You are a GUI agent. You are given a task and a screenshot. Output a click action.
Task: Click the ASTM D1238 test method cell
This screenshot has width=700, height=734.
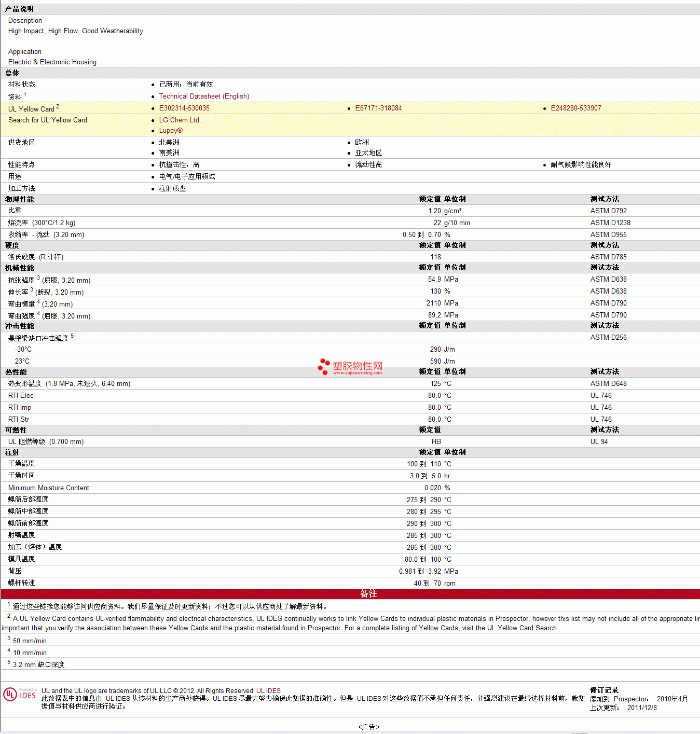coord(610,223)
